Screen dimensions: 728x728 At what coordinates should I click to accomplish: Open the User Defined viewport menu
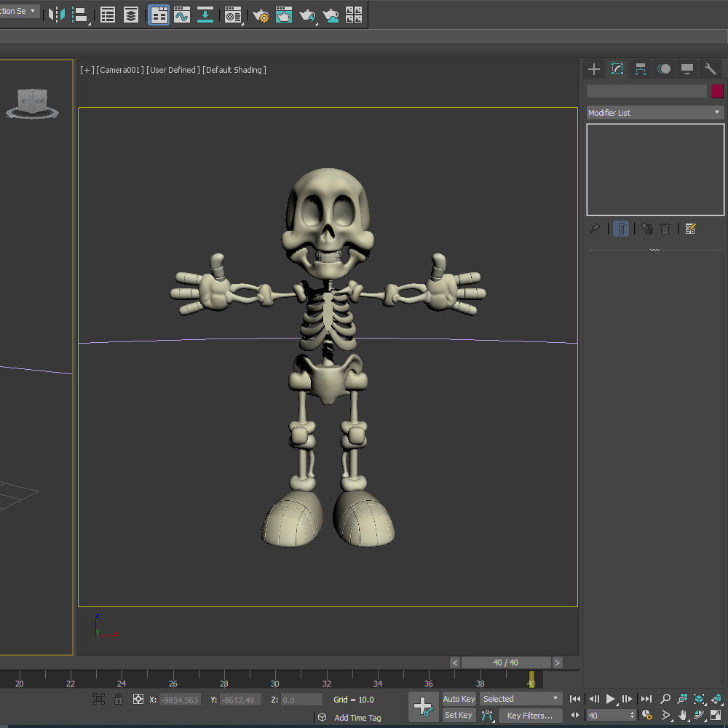[x=173, y=70]
